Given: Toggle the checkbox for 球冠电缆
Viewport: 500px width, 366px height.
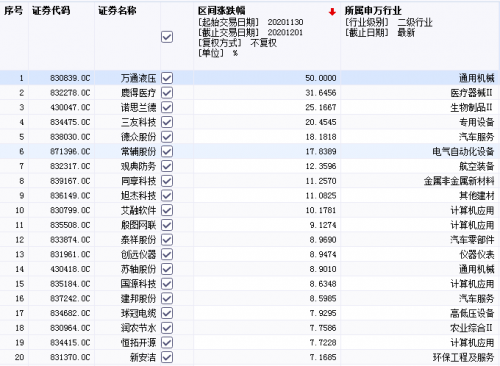Looking at the screenshot, I should pos(167,313).
